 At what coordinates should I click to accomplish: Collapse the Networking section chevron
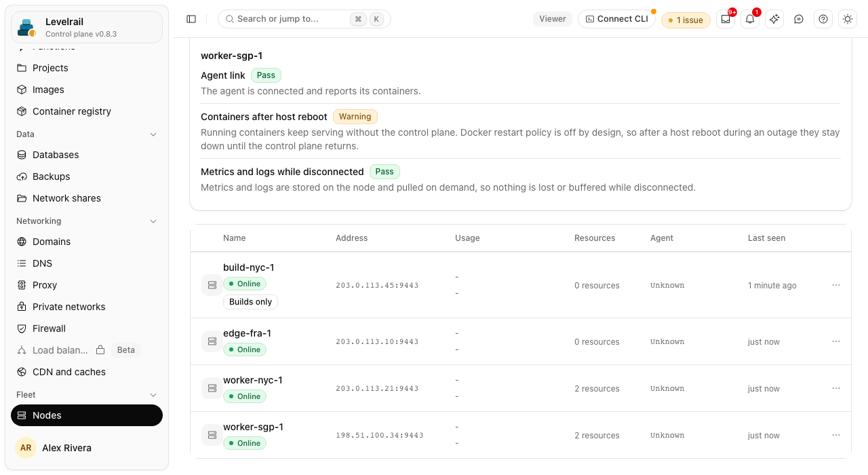coord(153,221)
